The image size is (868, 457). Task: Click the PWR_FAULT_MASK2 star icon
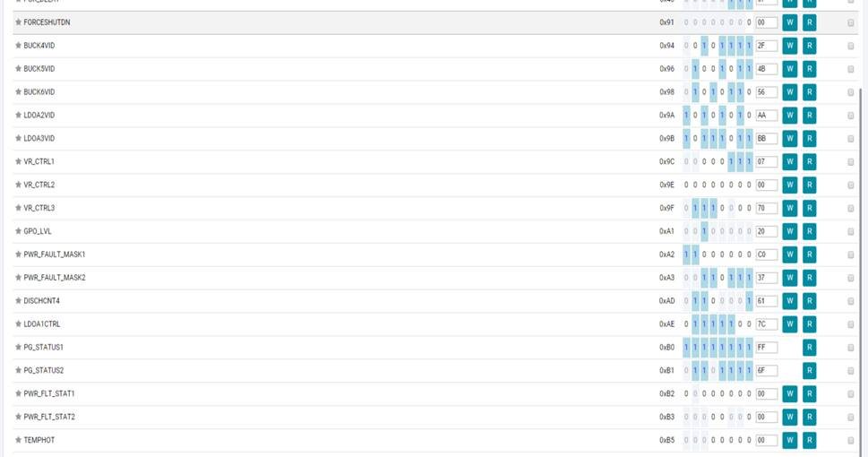click(x=18, y=278)
